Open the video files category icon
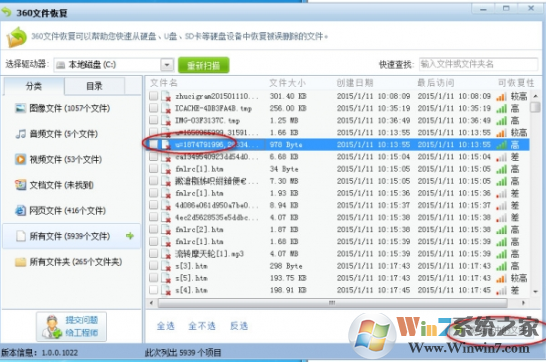 pos(21,159)
